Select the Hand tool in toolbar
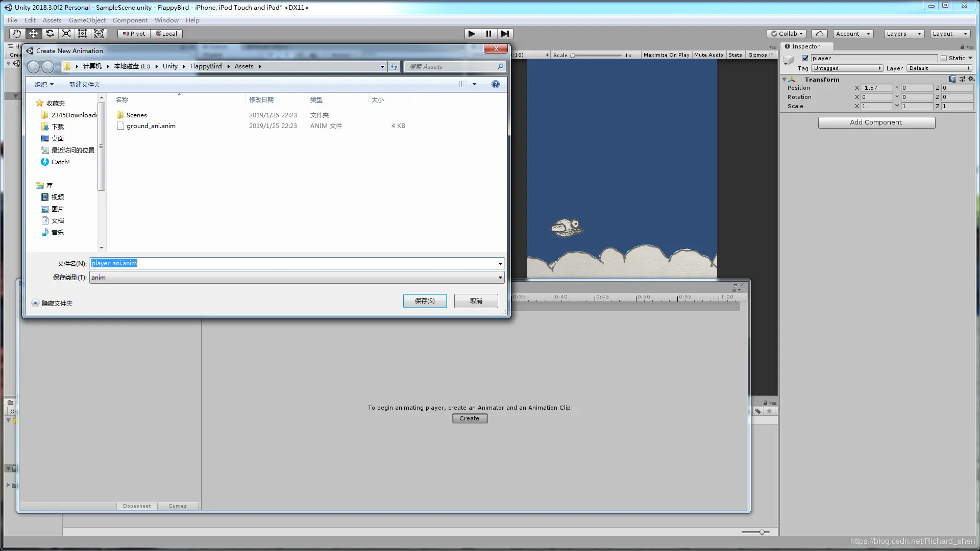 tap(17, 34)
